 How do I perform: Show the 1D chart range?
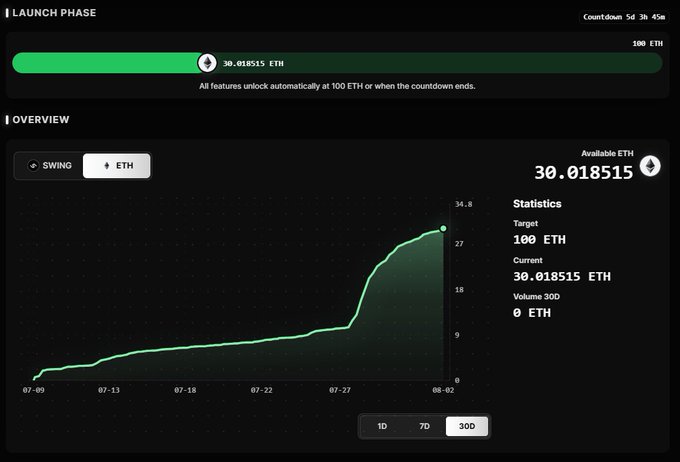[x=382, y=426]
